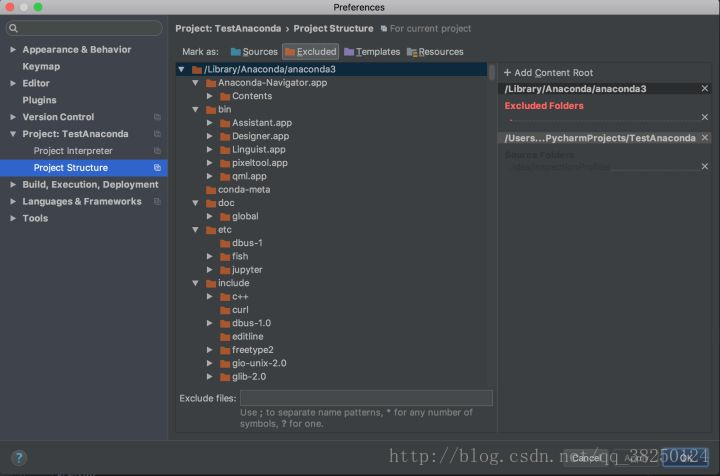The height and width of the screenshot is (476, 720).
Task: Focus the settings search field
Action: tap(84, 28)
